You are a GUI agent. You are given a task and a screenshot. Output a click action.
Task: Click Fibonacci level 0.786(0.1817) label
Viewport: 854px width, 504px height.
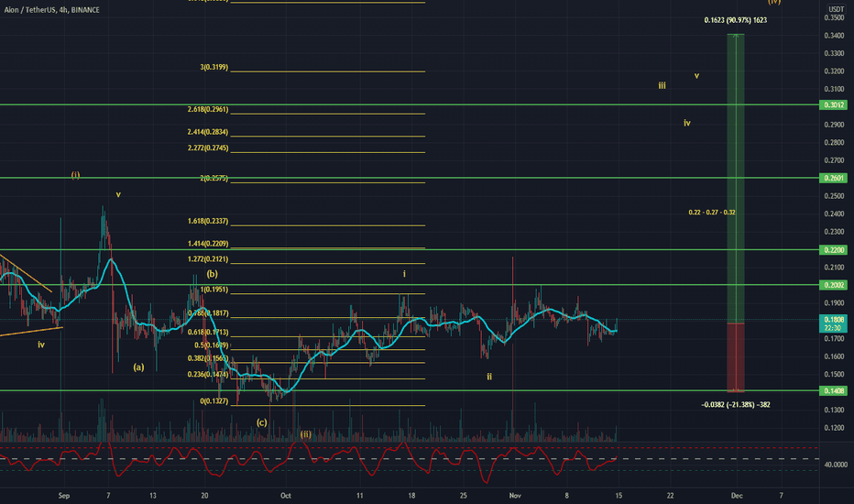[208, 313]
